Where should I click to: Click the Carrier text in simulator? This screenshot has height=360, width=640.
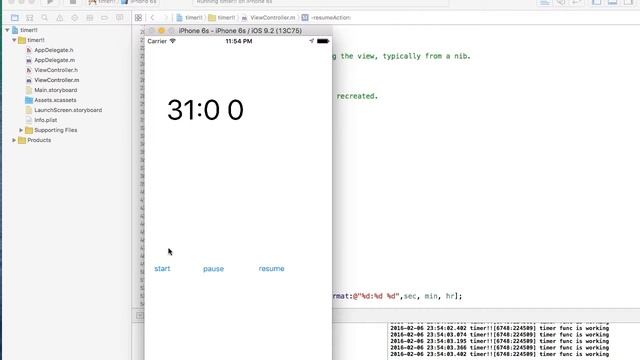157,41
